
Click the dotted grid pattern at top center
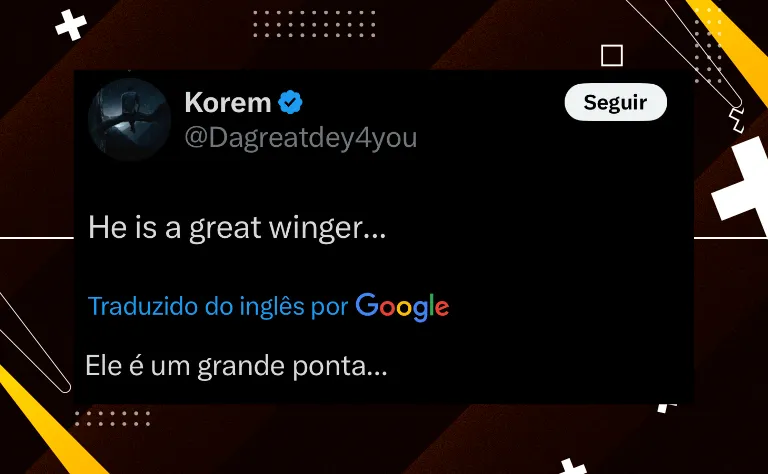[314, 24]
